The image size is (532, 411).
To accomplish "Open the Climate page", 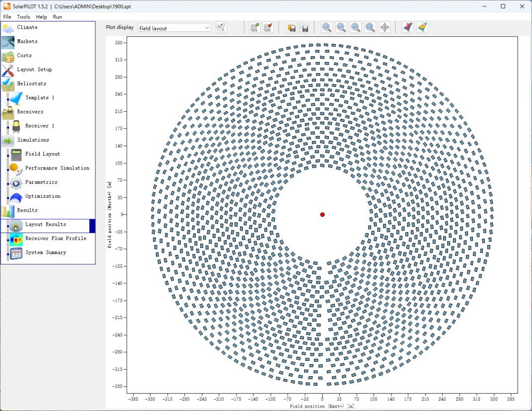I will (27, 27).
